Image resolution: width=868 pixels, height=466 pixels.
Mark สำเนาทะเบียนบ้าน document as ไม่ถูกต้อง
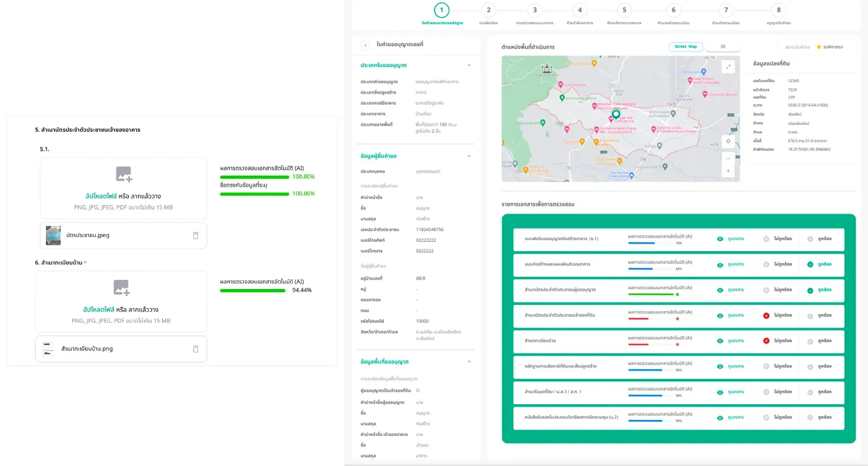[x=777, y=340]
